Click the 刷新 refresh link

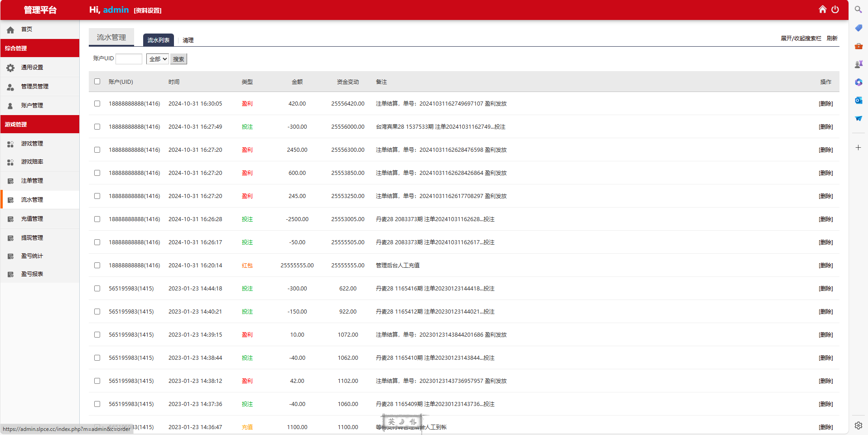coord(832,39)
